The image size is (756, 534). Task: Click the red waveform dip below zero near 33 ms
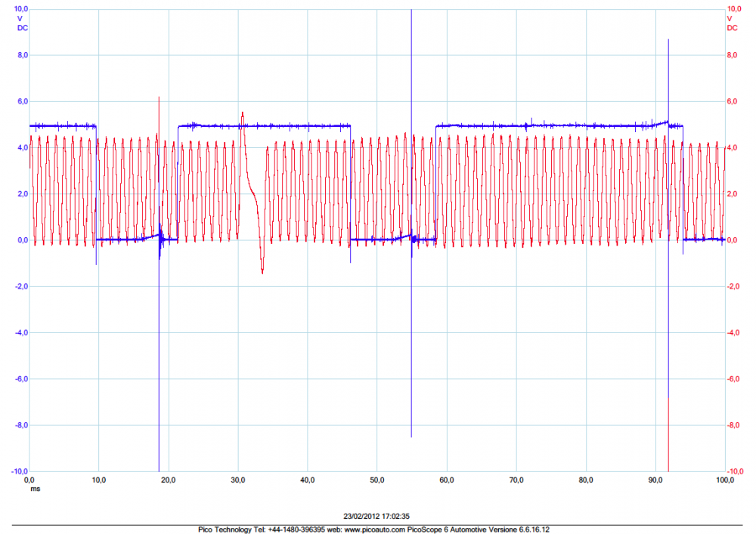coord(262,269)
